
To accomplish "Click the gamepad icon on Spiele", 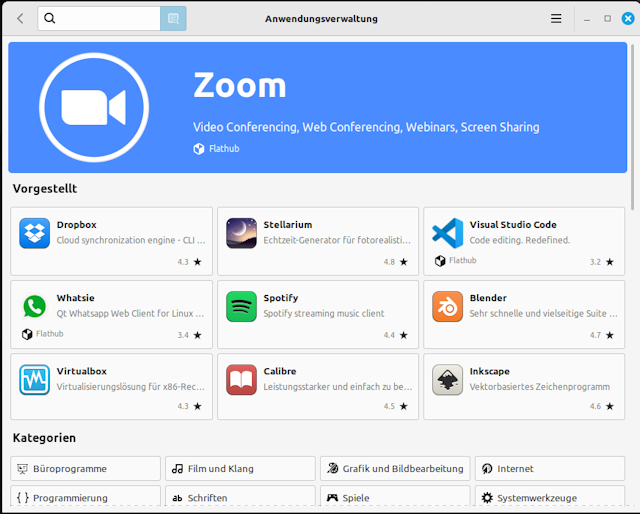I will pos(332,498).
